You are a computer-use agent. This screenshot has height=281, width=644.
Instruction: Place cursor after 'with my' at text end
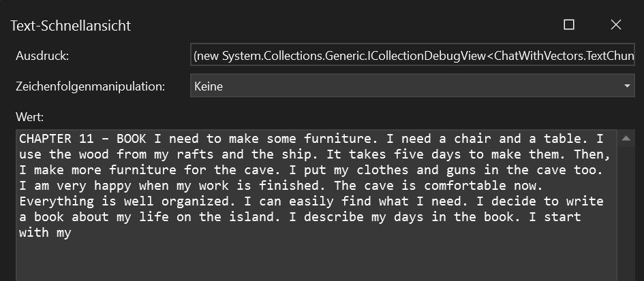[x=72, y=233]
